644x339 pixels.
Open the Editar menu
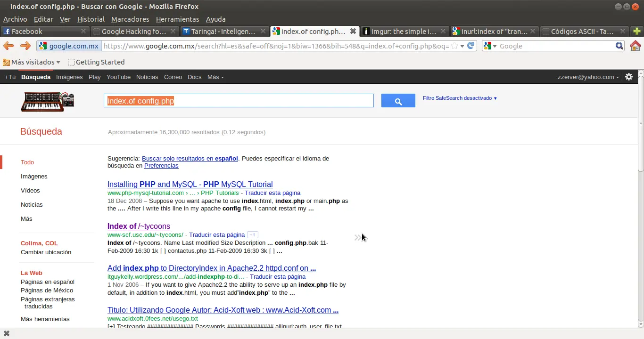43,19
